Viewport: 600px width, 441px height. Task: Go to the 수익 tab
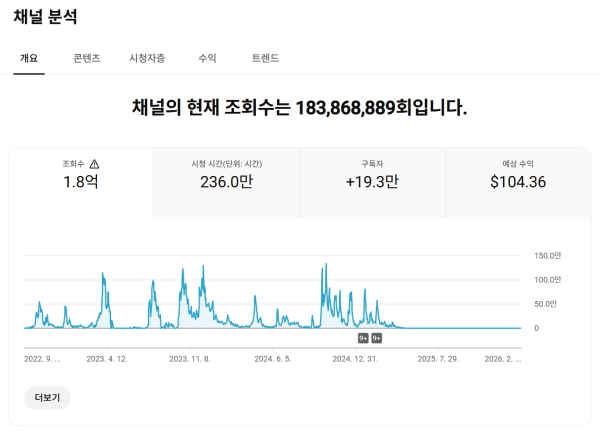207,58
